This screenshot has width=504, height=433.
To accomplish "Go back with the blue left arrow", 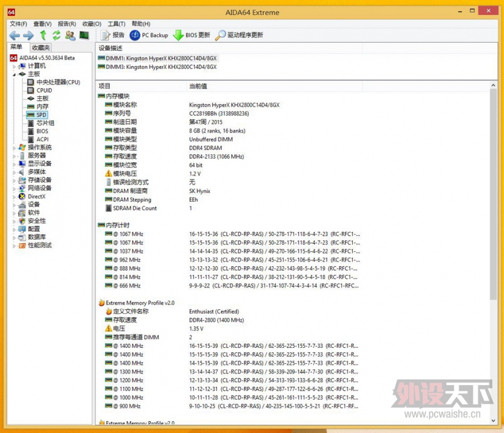I will [x=15, y=36].
